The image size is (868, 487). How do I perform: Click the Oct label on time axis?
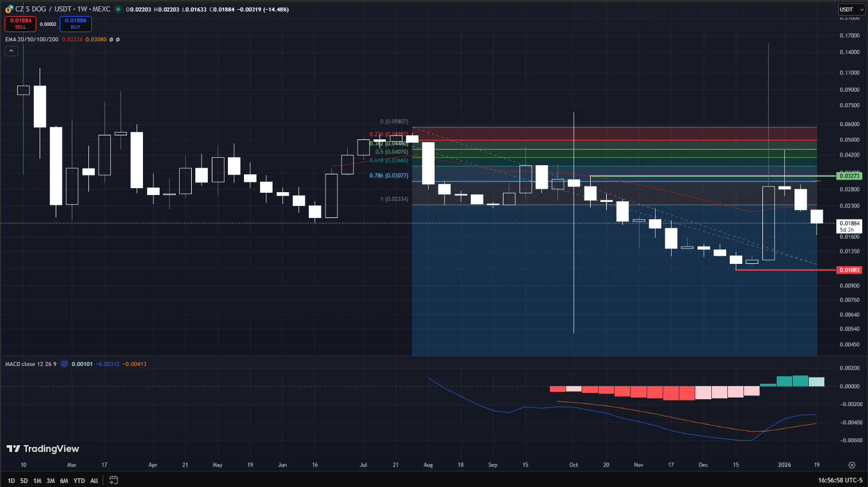pyautogui.click(x=573, y=465)
